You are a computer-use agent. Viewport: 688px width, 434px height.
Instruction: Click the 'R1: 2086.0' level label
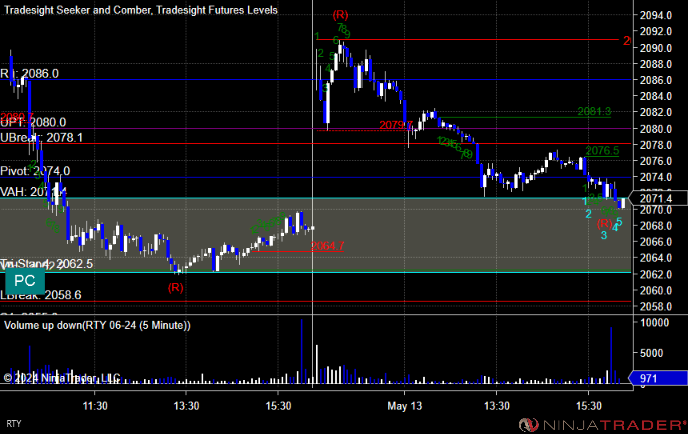tap(29, 73)
